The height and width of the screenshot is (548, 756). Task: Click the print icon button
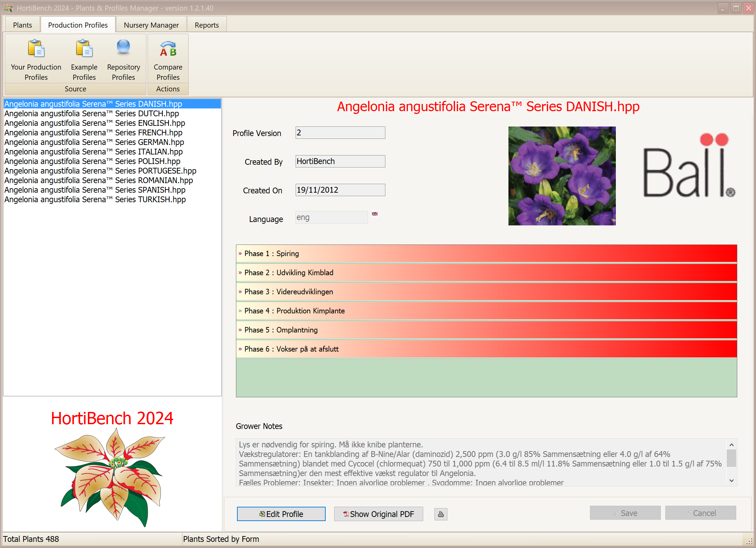[441, 514]
